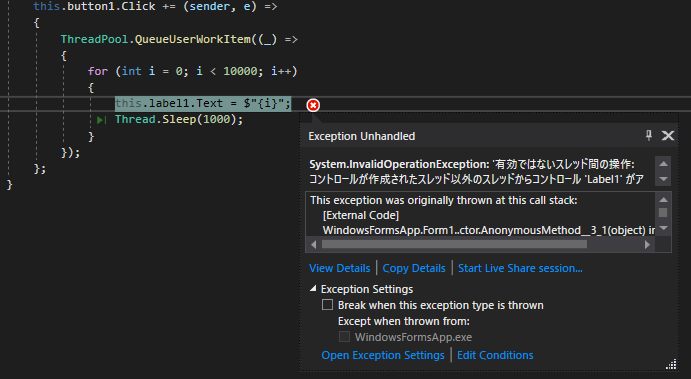Click the exception message scroll down arrow
Screen dimensions: 691x379
coord(663,179)
